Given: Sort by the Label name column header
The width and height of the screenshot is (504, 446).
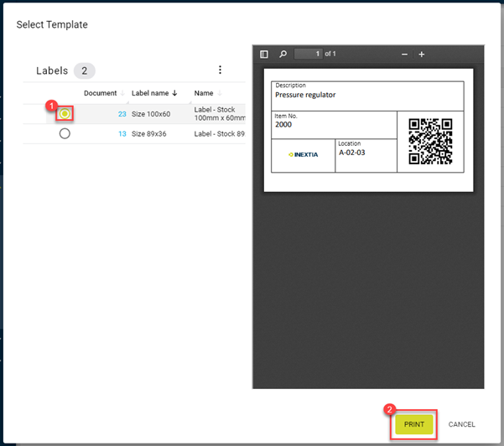Looking at the screenshot, I should [x=150, y=93].
